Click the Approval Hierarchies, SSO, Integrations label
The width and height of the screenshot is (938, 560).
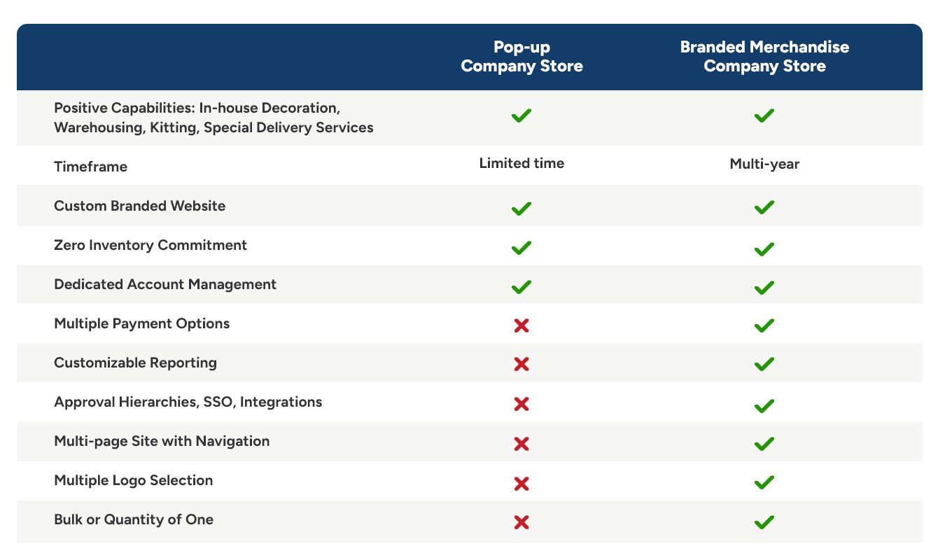(188, 402)
